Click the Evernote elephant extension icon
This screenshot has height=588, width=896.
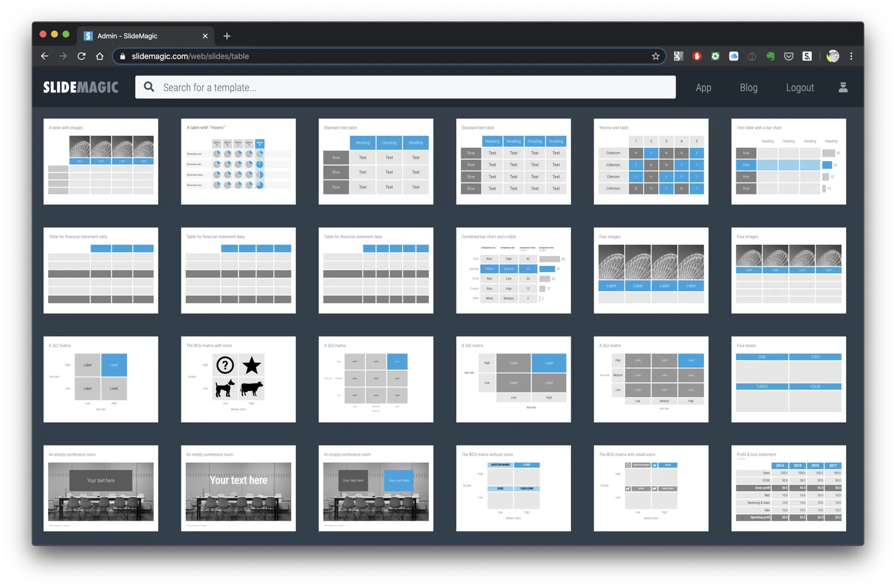[x=771, y=56]
